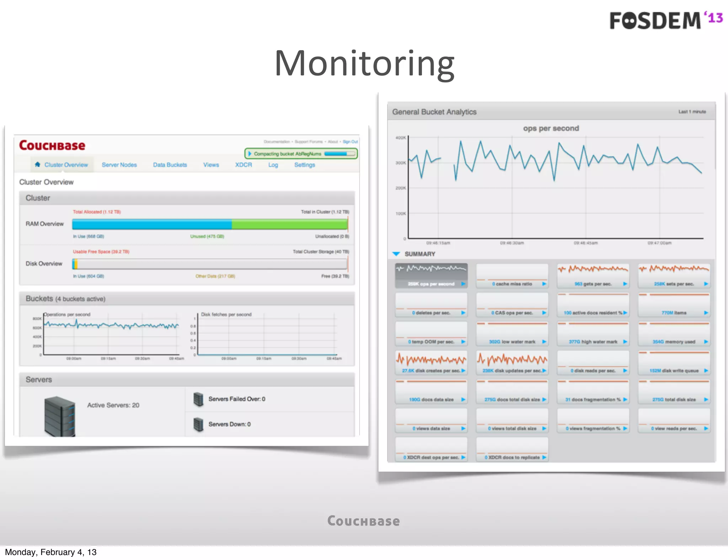Select the 275G total disk size card
728x560 pixels.
(674, 391)
